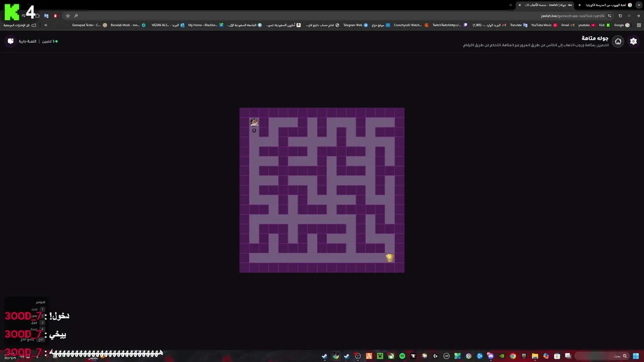This screenshot has height=362, width=644.
Task: Open Xbox app in taskbar
Action: pyautogui.click(x=391, y=356)
